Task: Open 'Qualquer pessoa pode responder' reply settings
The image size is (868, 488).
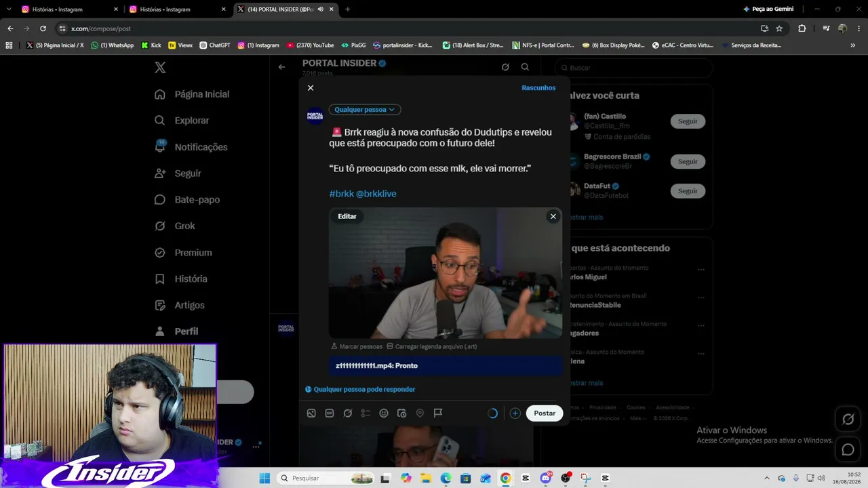Action: [360, 390]
